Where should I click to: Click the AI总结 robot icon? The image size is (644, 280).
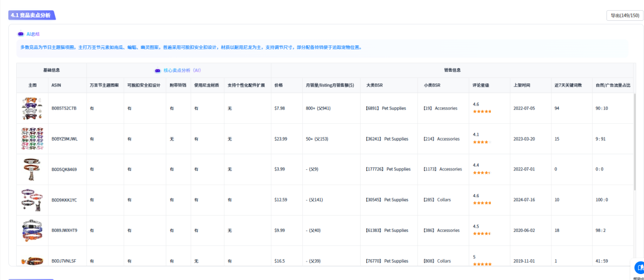[21, 35]
